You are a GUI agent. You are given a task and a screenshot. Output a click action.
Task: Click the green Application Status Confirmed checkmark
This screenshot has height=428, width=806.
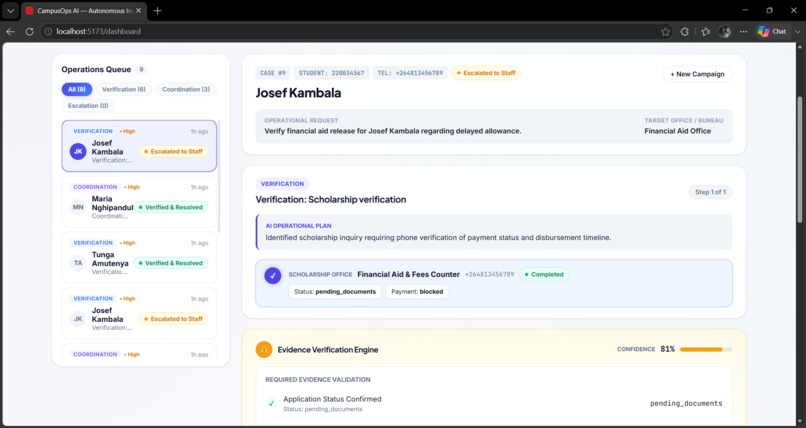(x=271, y=404)
